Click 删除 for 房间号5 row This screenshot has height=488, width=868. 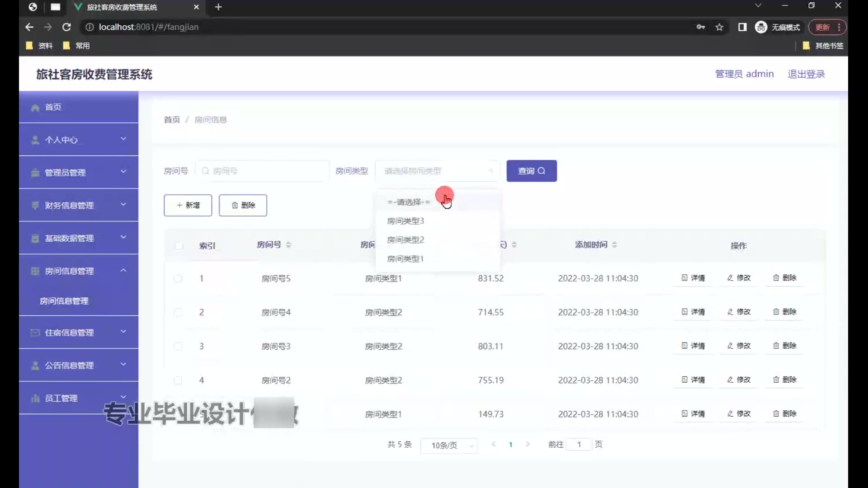pos(785,278)
